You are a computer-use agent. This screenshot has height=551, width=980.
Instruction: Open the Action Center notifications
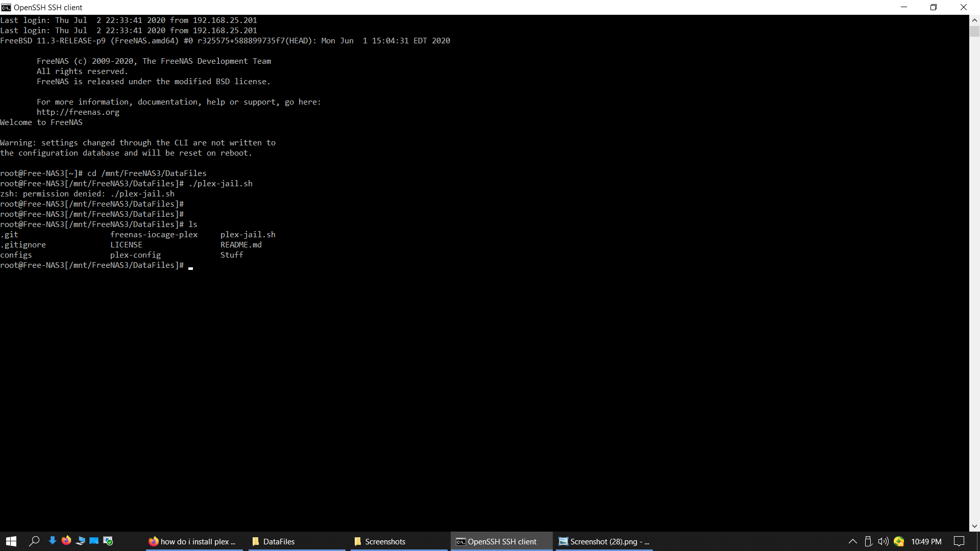(x=959, y=541)
